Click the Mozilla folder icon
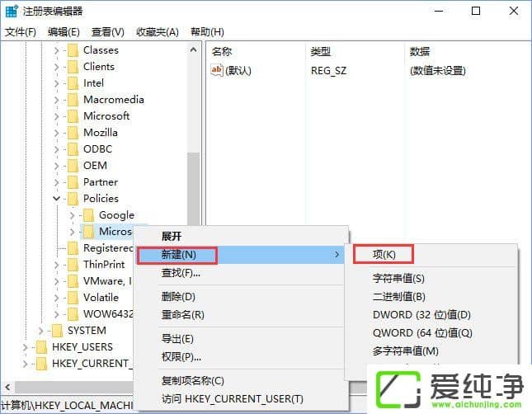This screenshot has height=414, width=532. 73,133
